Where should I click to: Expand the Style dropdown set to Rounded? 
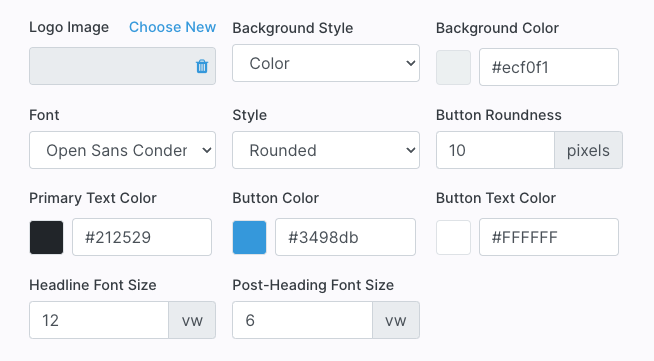tap(326, 150)
